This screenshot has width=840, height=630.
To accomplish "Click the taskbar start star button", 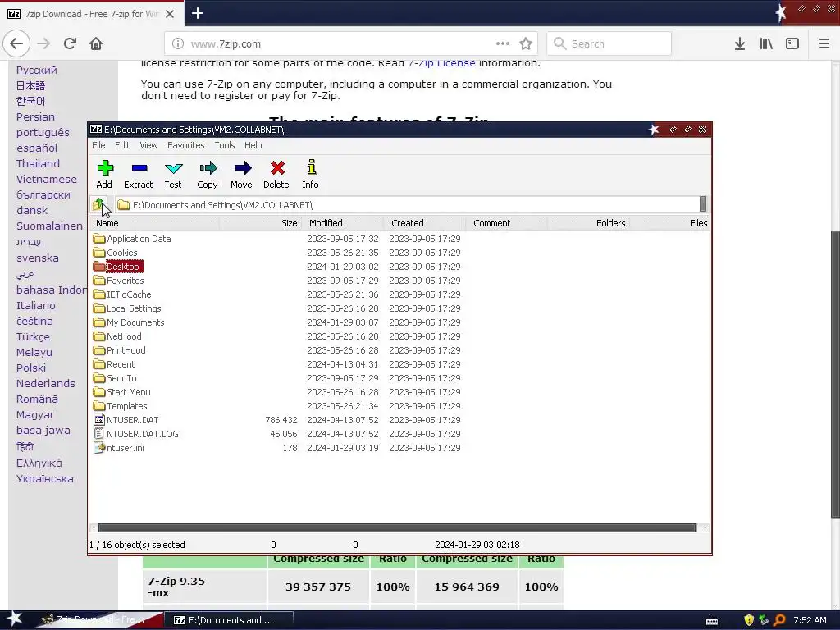I will pyautogui.click(x=14, y=619).
